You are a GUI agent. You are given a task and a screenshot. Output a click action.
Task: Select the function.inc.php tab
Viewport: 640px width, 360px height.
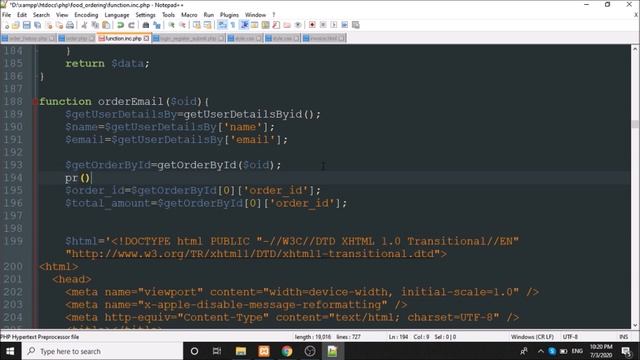124,38
